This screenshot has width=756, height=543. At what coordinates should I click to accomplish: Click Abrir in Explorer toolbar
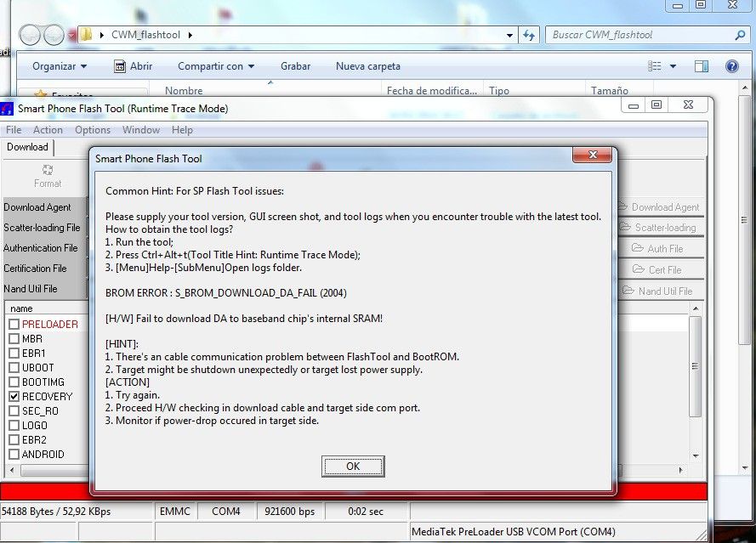133,66
